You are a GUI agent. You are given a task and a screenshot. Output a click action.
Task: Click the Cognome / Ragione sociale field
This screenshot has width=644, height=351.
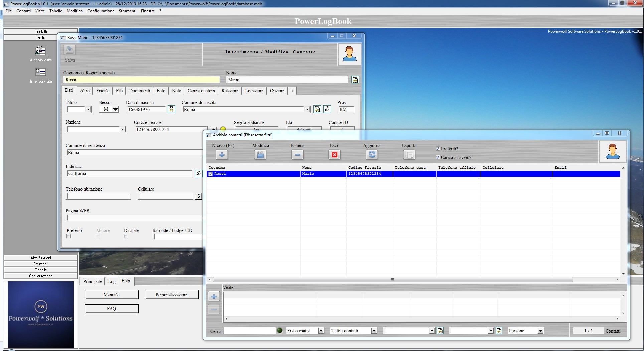pyautogui.click(x=142, y=80)
